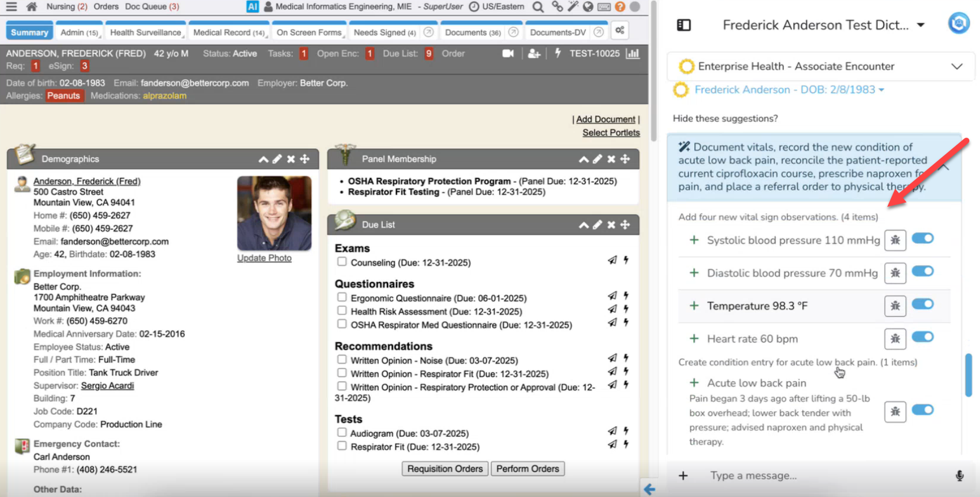This screenshot has height=497, width=980.
Task: Check the Audiogram test checkbox
Action: [342, 432]
